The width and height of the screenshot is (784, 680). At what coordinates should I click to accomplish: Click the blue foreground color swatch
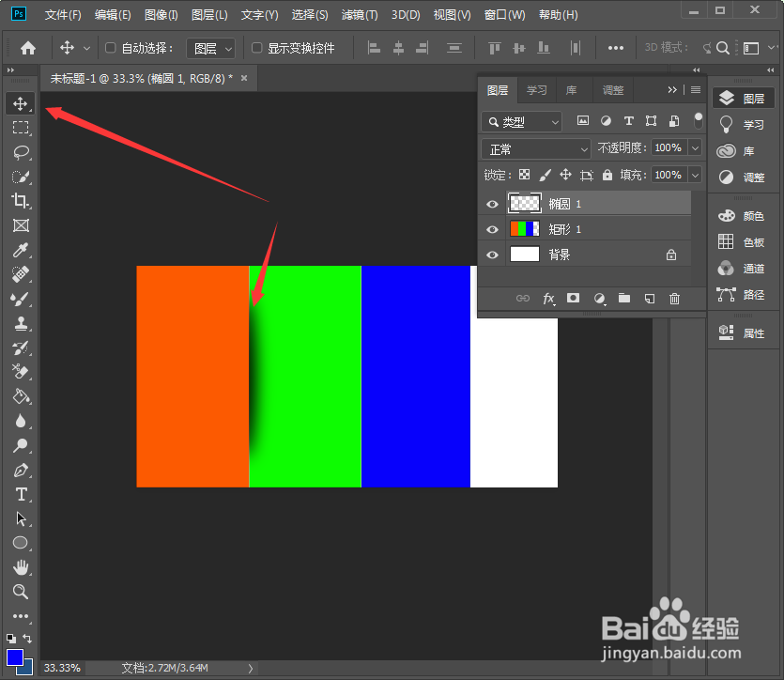14,657
